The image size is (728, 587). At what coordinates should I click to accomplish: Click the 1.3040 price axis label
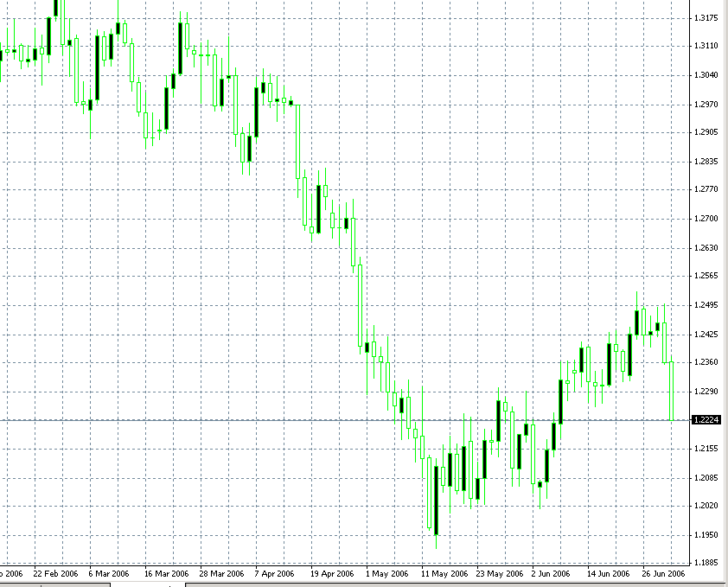(706, 75)
